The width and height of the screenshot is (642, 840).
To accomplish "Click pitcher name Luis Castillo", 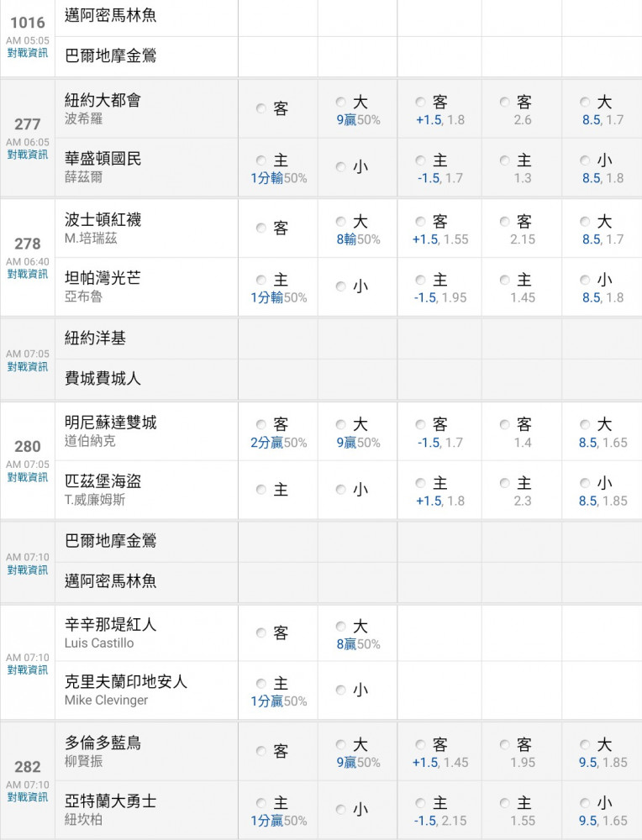I will [99, 643].
